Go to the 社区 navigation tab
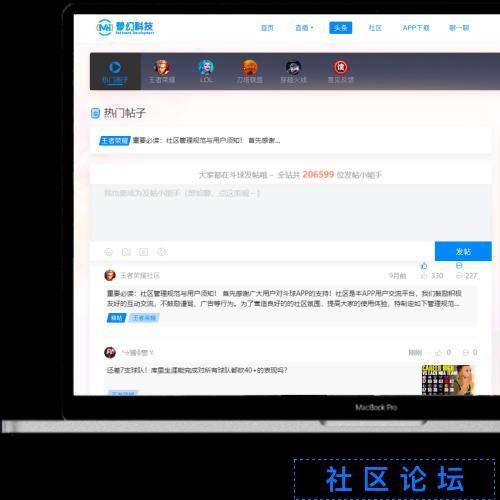 pos(375,28)
